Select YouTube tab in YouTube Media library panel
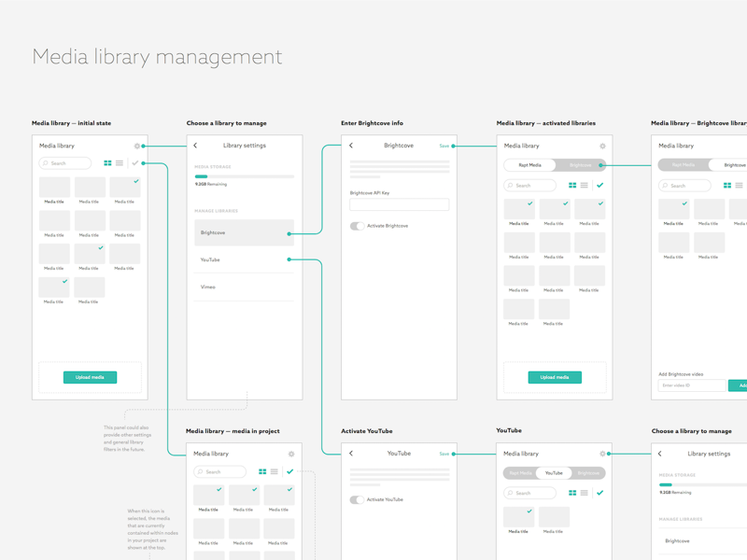The height and width of the screenshot is (560, 747). coord(554,473)
